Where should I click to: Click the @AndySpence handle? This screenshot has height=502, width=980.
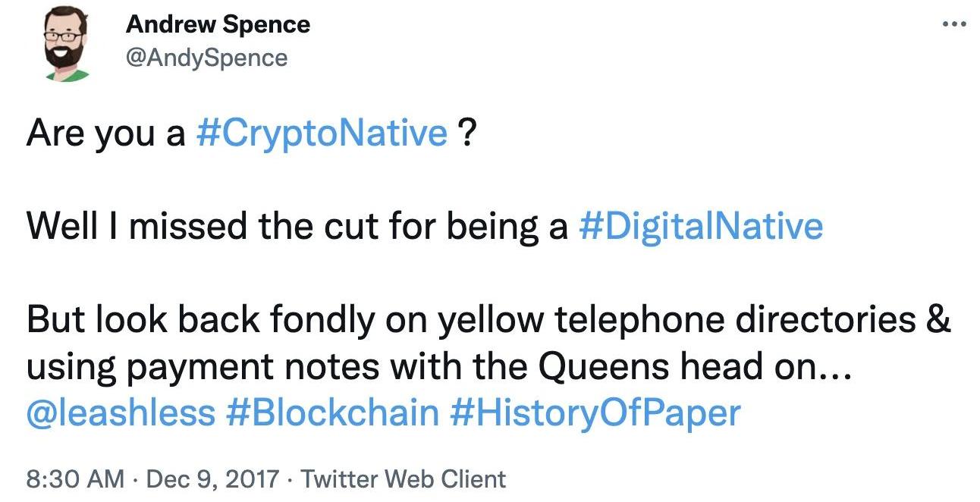pos(207,58)
